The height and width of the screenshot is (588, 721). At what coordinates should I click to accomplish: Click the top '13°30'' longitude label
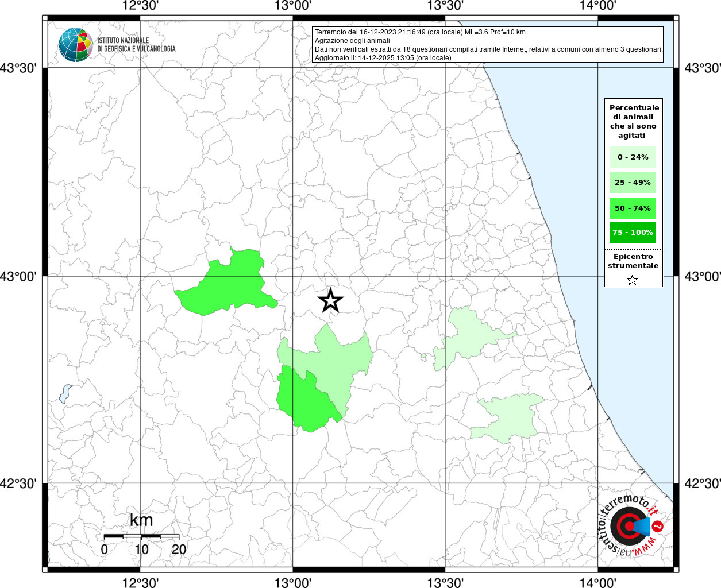(445, 6)
